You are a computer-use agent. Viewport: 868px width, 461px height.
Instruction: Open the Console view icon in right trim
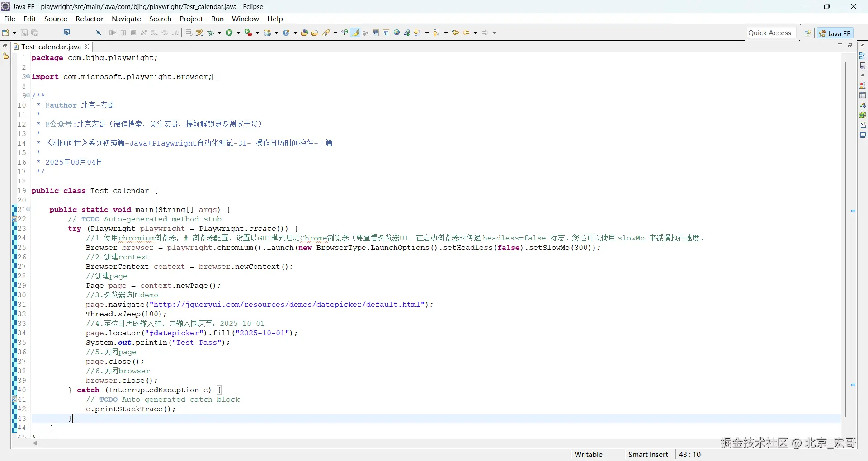pyautogui.click(x=863, y=135)
